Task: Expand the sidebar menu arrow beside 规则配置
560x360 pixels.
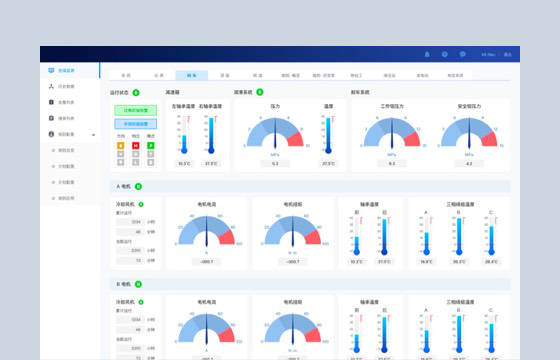Action: (x=93, y=135)
